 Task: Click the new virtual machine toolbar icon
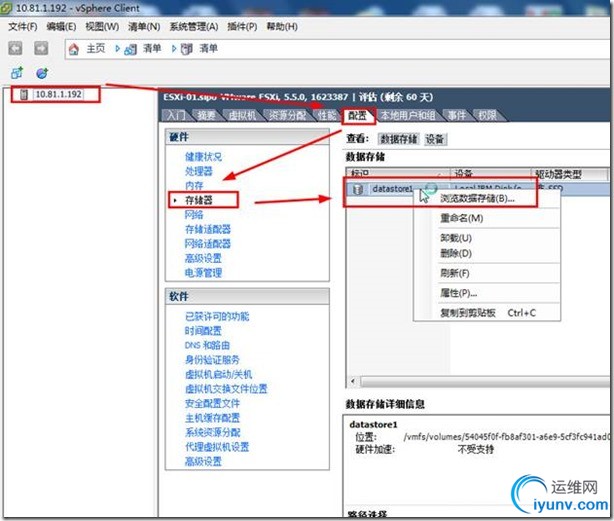tap(17, 73)
